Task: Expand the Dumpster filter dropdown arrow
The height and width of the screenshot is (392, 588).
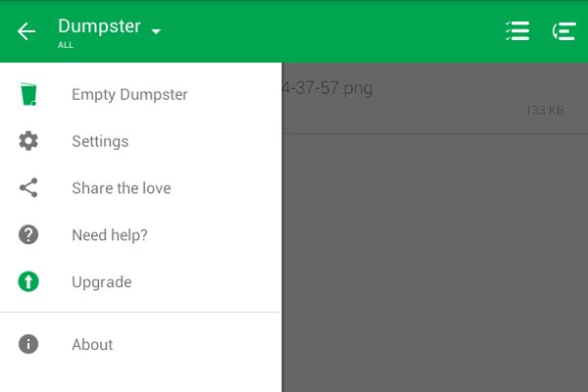Action: click(156, 31)
